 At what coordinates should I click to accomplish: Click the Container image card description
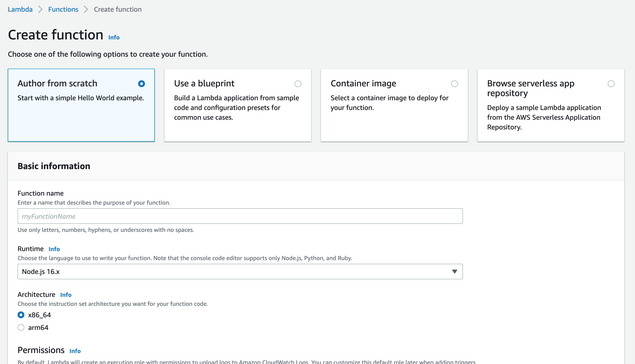(389, 102)
